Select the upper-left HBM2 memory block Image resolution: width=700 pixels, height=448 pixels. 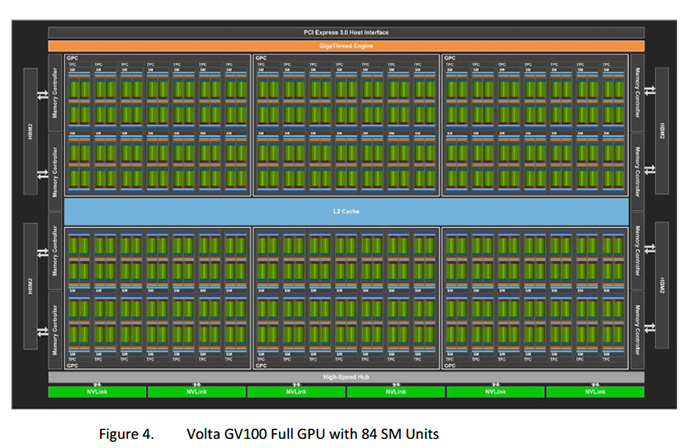click(x=30, y=131)
